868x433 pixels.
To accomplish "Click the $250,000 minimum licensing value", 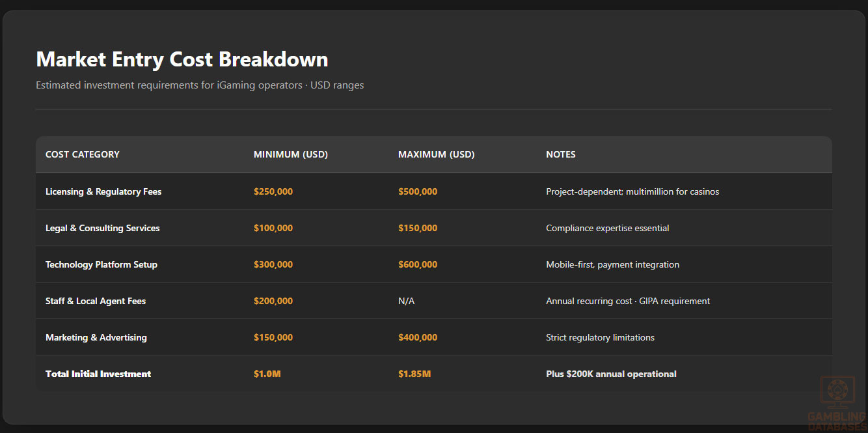I will 273,191.
